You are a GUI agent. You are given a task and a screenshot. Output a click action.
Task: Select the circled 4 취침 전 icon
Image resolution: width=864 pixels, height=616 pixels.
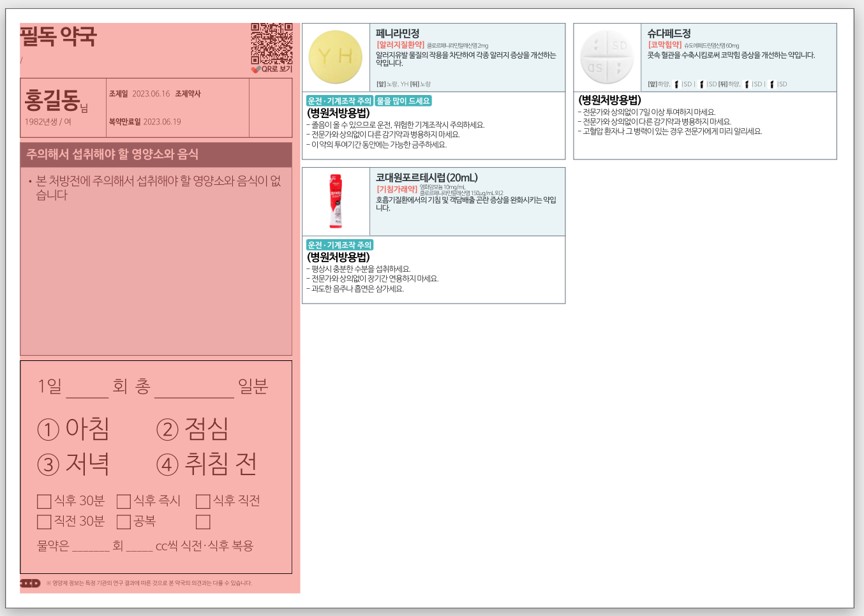coord(167,465)
